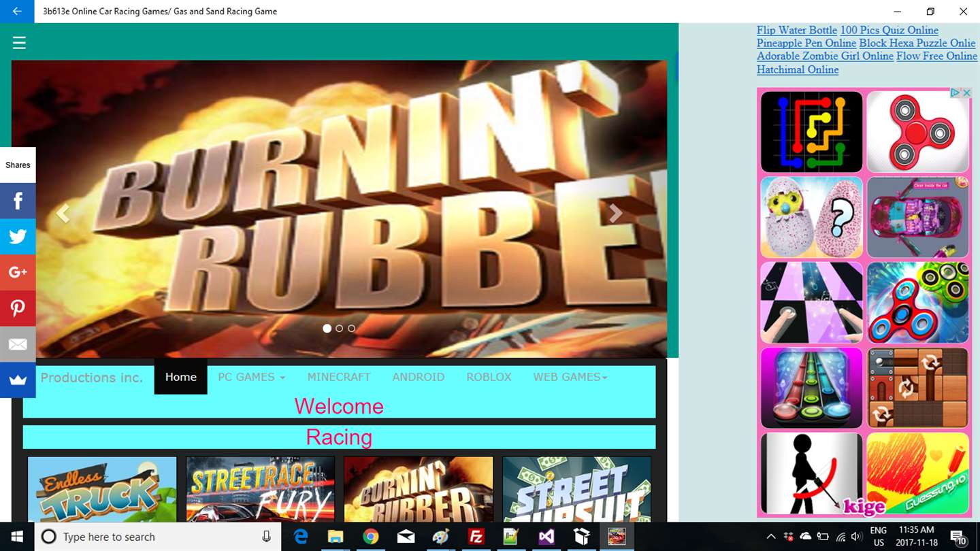Open colorful fidget spinners game ad
This screenshot has height=551, width=980.
[918, 303]
